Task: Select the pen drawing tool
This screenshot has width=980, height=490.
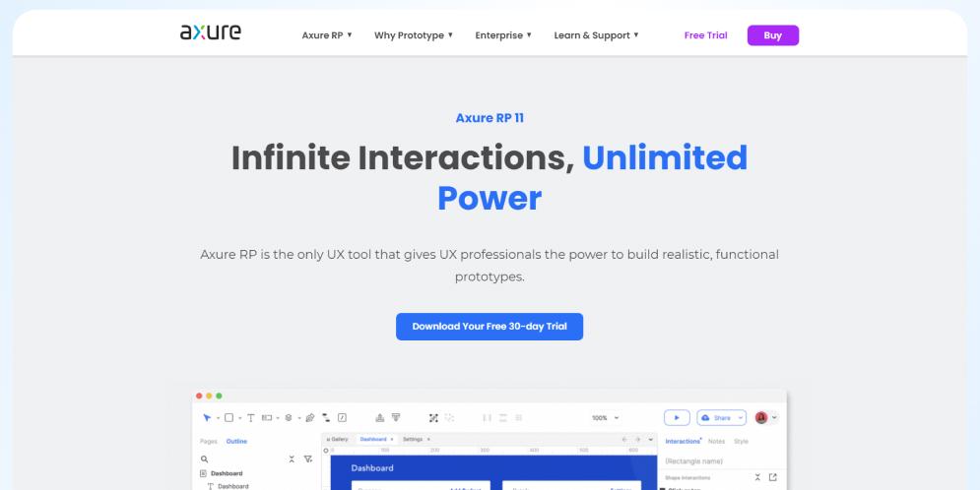Action: [x=310, y=417]
